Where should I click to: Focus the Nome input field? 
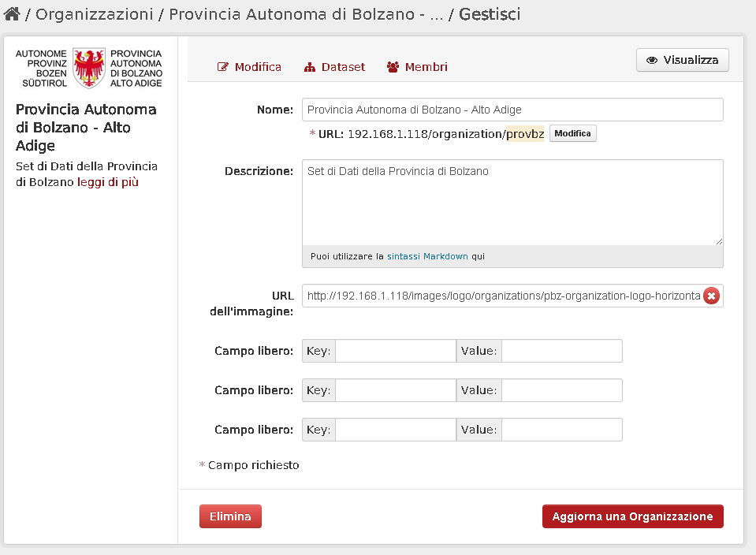coord(512,110)
